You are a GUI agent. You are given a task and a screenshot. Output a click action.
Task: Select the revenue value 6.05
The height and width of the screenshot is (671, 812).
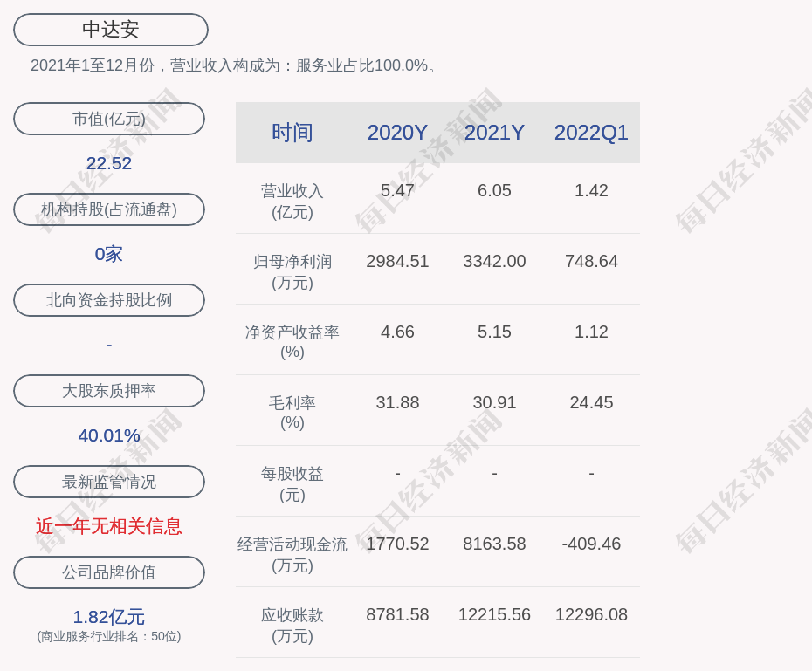(494, 190)
